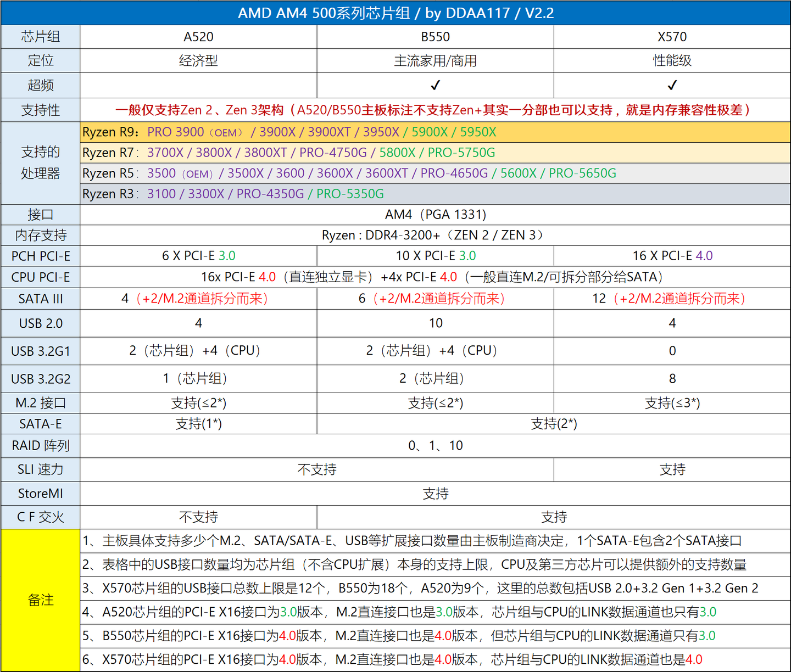Select the 16 X PCI-E 4.0 cell
Viewport: 791px width, 672px height.
pyautogui.click(x=672, y=256)
